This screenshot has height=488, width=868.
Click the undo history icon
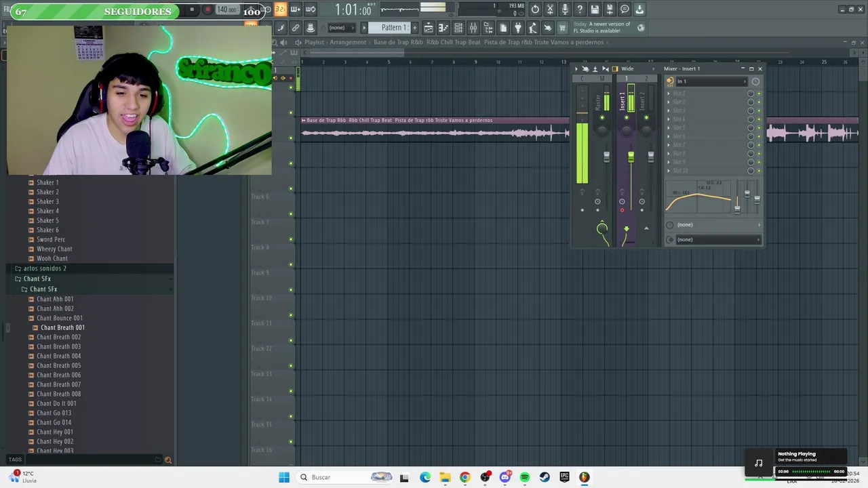pos(535,9)
